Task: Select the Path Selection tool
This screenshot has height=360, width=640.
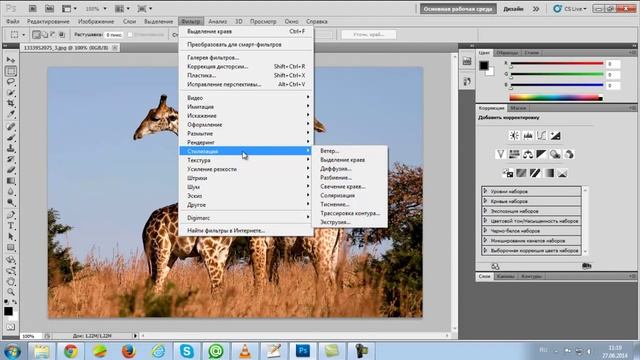Action: [11, 236]
